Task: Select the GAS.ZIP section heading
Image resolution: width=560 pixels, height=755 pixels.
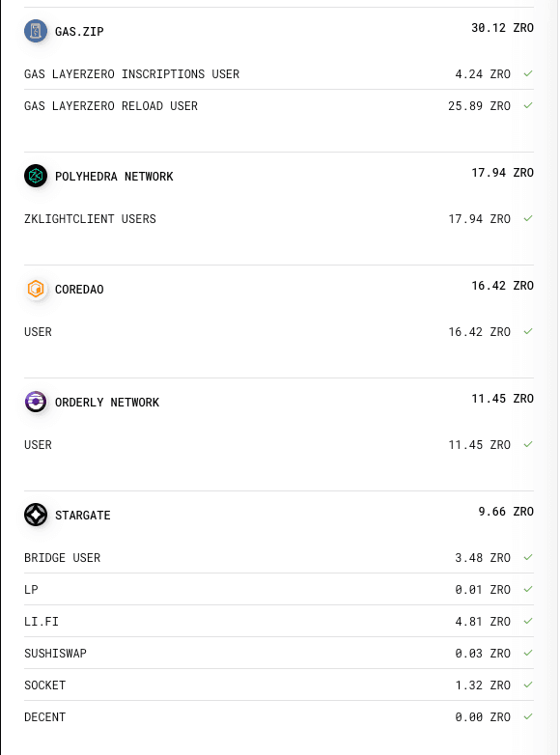Action: 79,32
